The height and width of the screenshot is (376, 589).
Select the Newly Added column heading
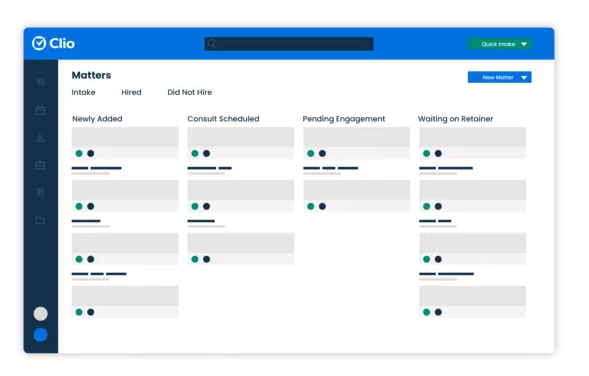97,119
